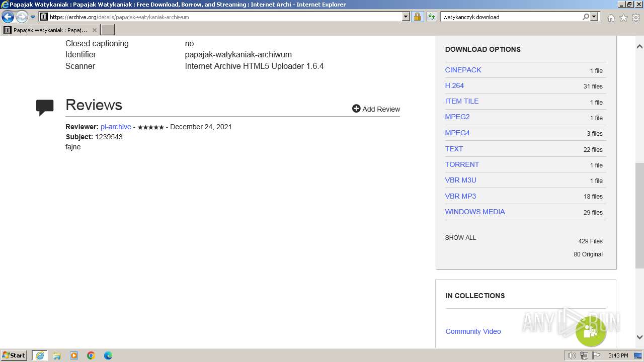Open the Windows Start menu
Viewport: 644px width, 362px height.
(x=14, y=355)
